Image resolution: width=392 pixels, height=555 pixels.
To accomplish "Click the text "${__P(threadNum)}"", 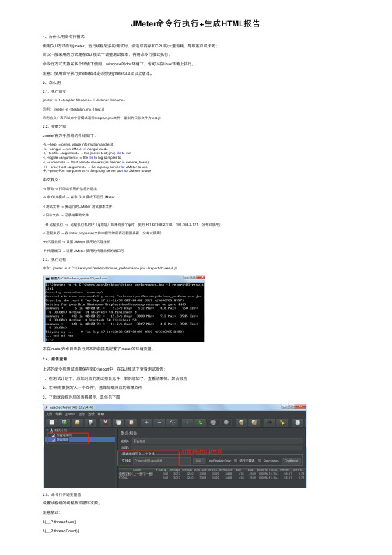I will click(x=59, y=522).
